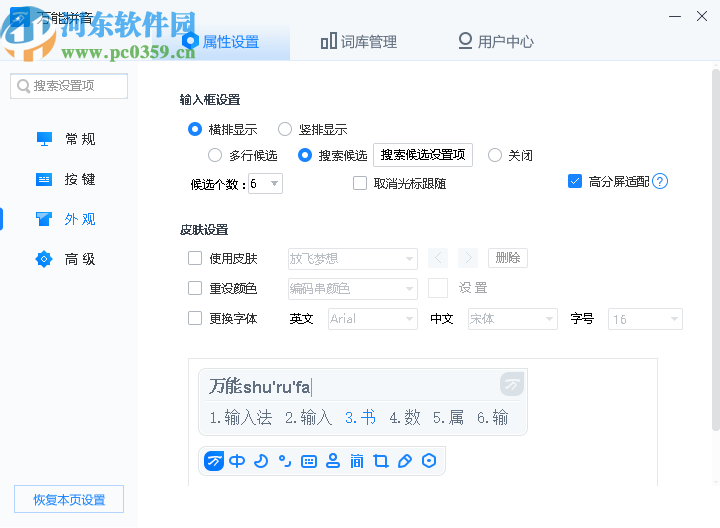
Task: Click the color swatch beside 设置
Action: [x=438, y=288]
